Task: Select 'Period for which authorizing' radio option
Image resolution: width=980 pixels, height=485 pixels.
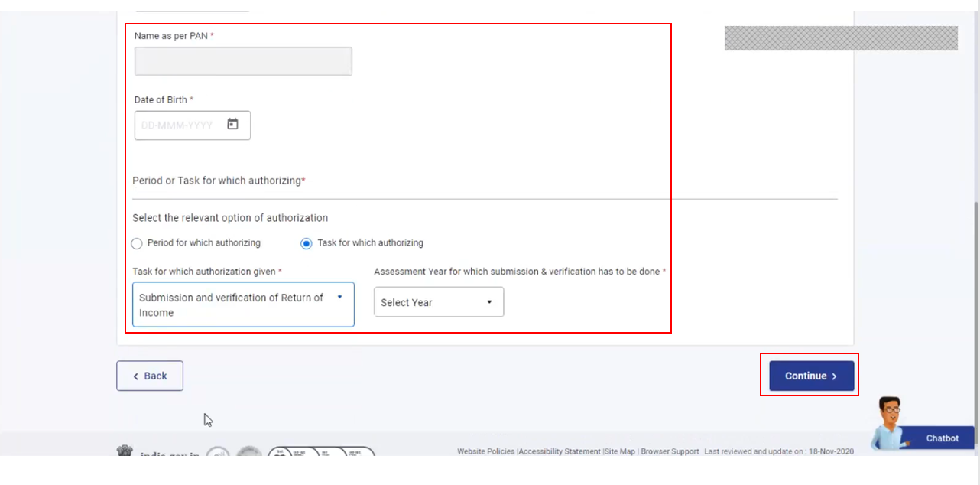Action: tap(137, 243)
